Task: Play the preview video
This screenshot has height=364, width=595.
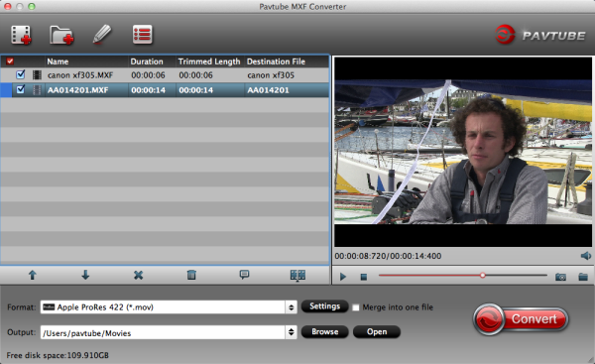Action: click(343, 277)
